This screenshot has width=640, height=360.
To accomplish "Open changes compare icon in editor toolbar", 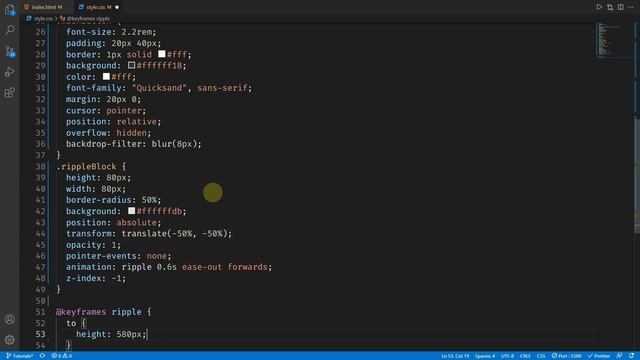I will click(x=610, y=7).
